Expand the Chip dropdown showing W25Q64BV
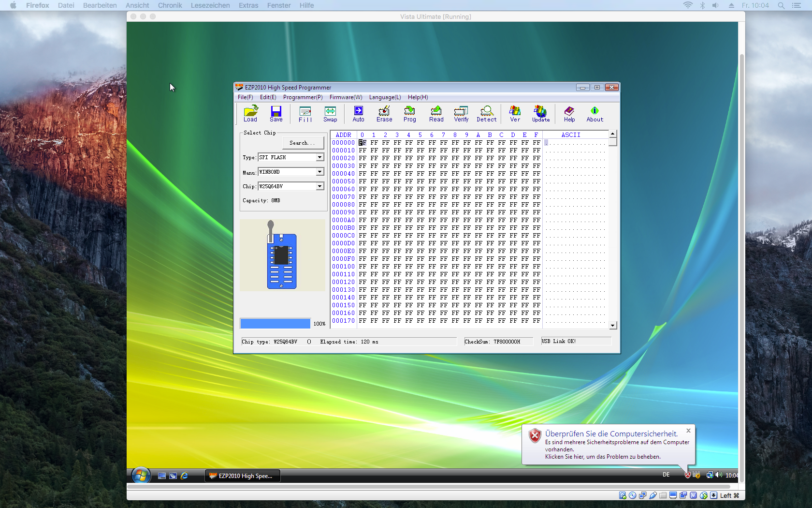Image resolution: width=812 pixels, height=508 pixels. [x=319, y=186]
